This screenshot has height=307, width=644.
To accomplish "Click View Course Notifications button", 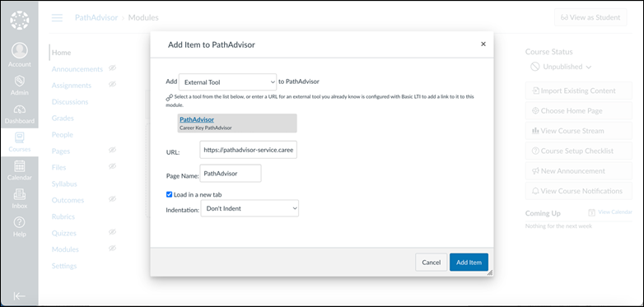I will click(579, 191).
